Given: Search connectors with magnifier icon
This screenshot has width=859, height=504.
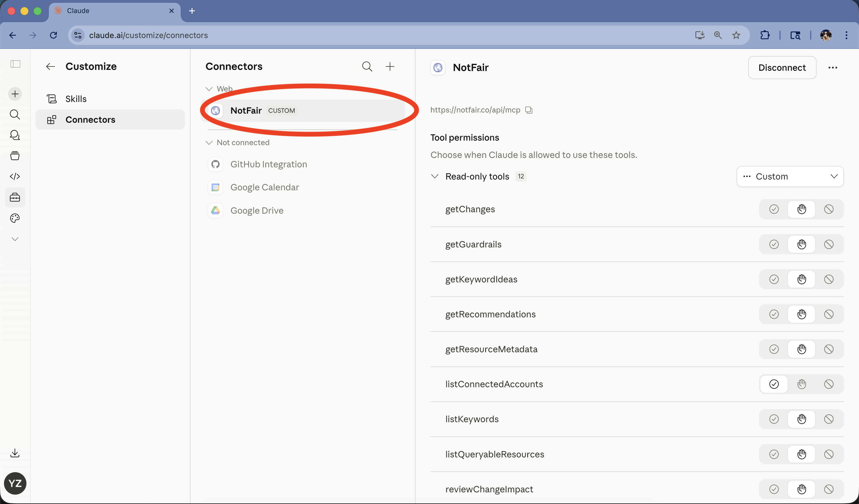Looking at the screenshot, I should (x=367, y=66).
